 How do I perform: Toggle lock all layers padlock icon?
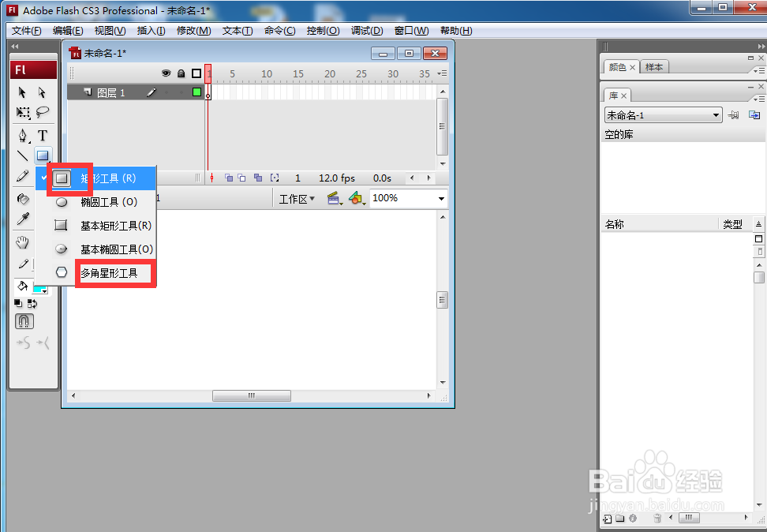(181, 73)
